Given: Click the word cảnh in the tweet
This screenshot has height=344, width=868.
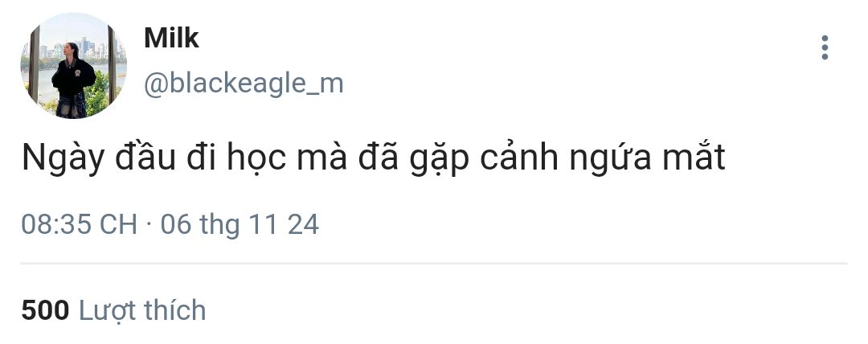Looking at the screenshot, I should point(518,158).
